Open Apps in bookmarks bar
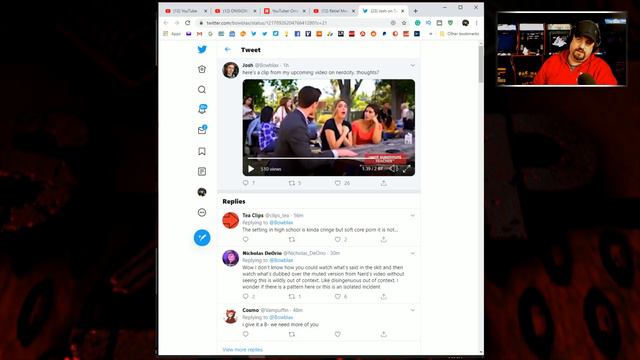 point(172,34)
